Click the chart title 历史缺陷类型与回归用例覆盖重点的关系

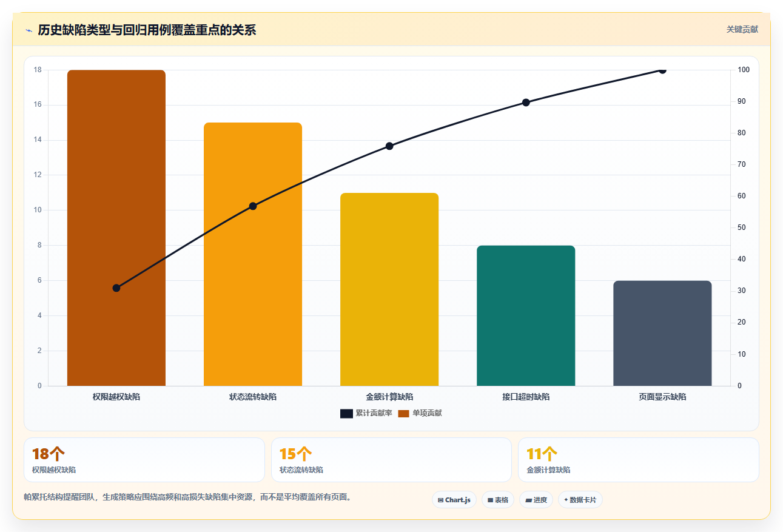click(x=147, y=30)
